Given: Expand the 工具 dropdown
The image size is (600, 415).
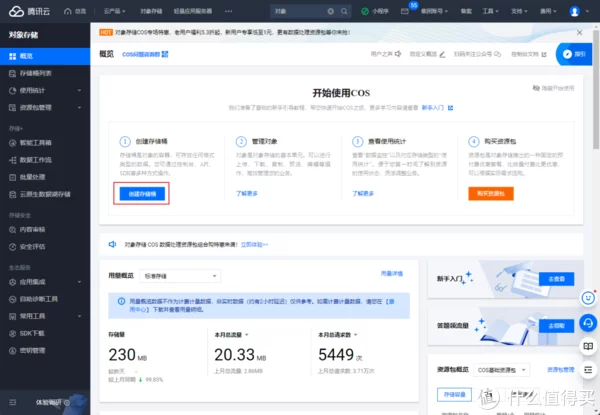Looking at the screenshot, I should point(490,11).
